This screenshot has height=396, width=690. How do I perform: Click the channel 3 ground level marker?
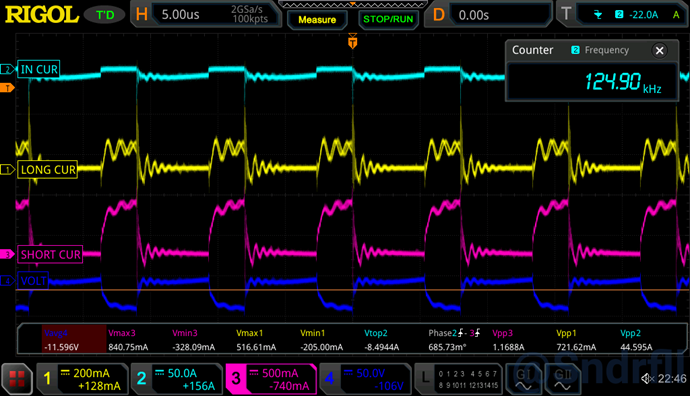click(x=7, y=254)
